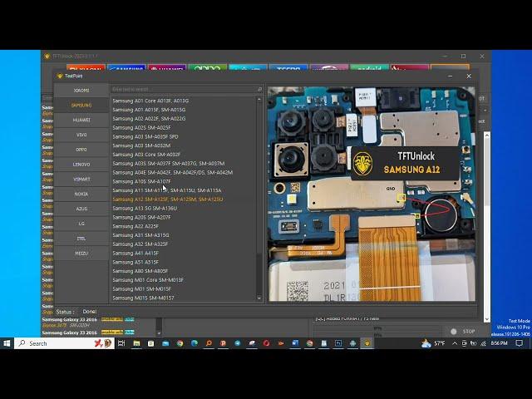This screenshot has width=532, height=399.
Task: Click scroll-down arrow in main TFTUnlock log
Action: 487,319
